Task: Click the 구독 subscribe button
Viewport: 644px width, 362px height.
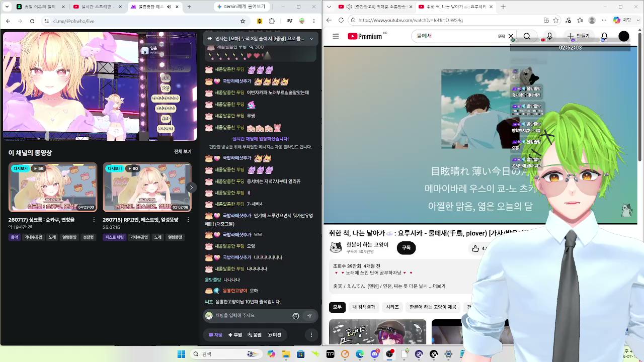Action: click(406, 248)
